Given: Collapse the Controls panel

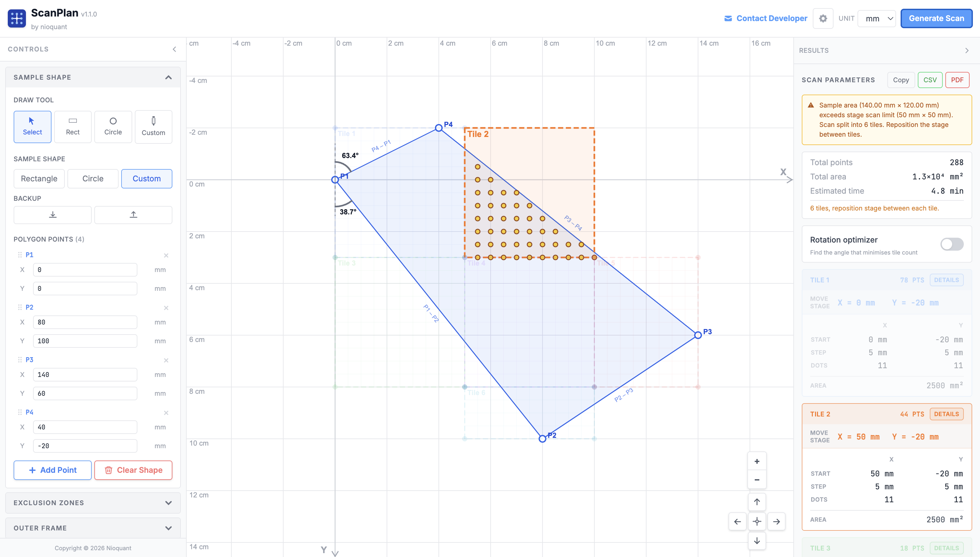Looking at the screenshot, I should 175,49.
